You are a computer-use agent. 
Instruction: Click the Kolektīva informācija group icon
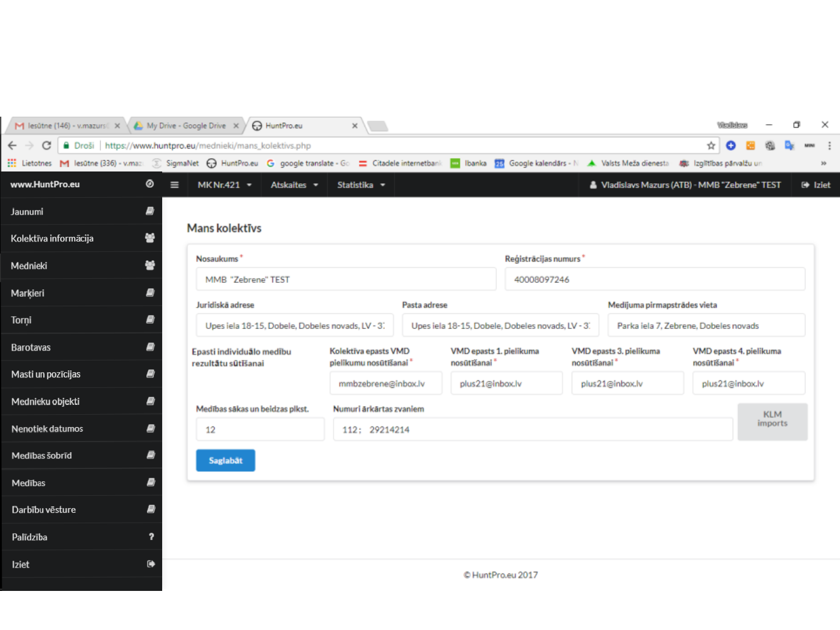(150, 238)
